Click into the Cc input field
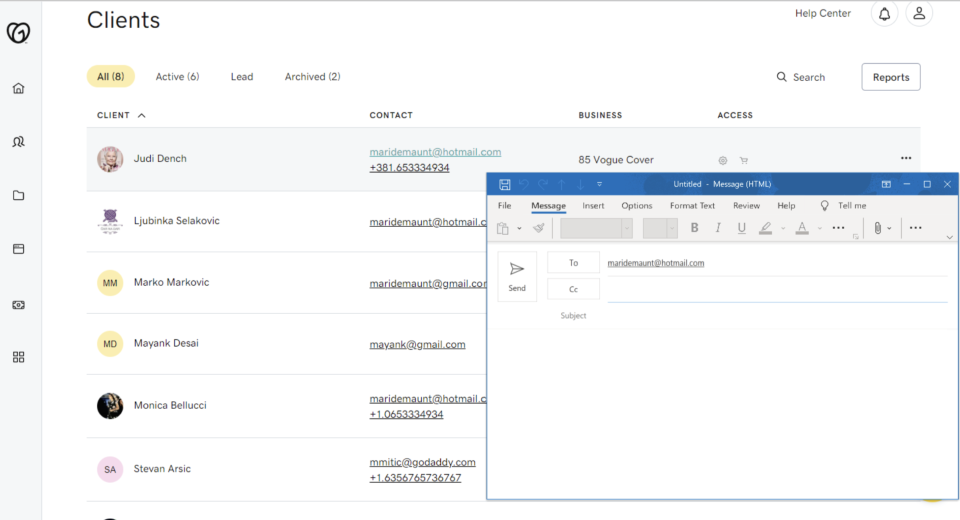The height and width of the screenshot is (520, 960). [x=776, y=290]
